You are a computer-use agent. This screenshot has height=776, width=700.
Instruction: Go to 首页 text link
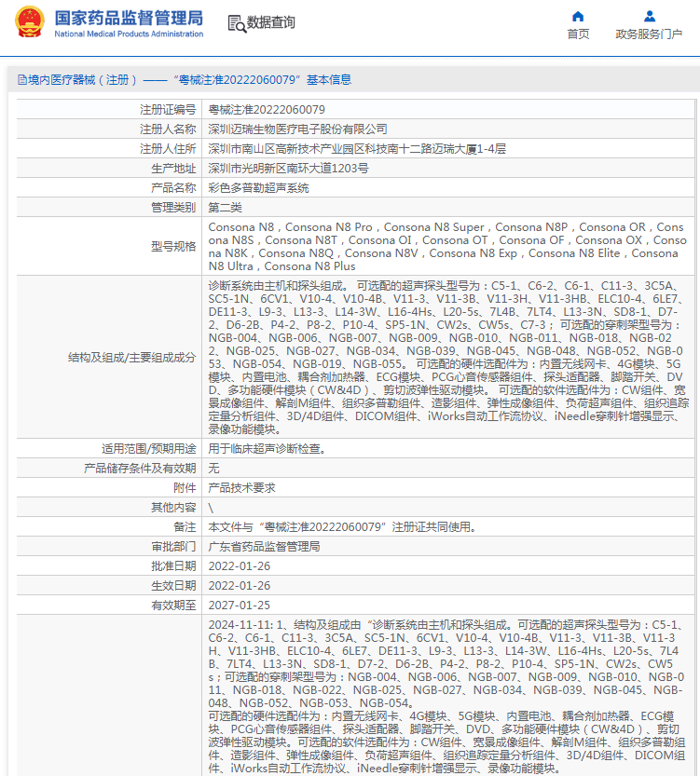tap(578, 34)
